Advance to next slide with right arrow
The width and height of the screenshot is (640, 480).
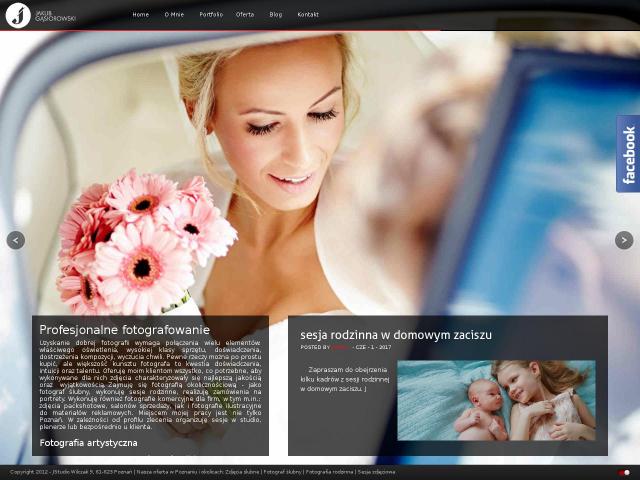(624, 240)
